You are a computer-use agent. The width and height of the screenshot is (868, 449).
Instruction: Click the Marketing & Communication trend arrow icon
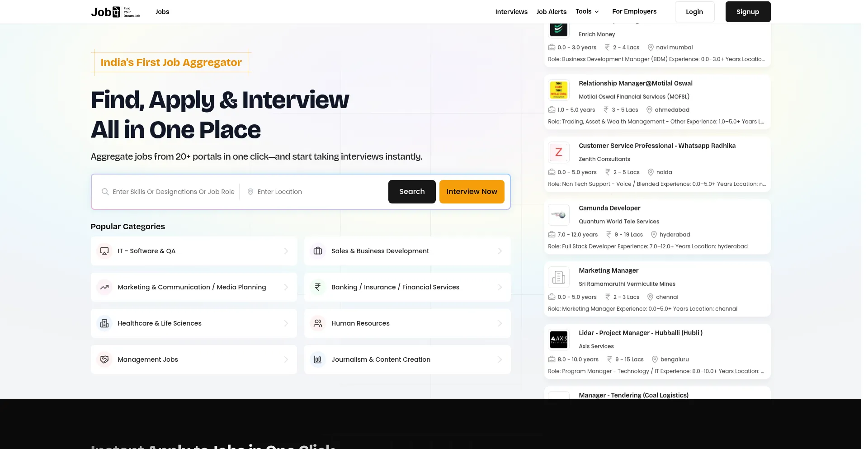(104, 287)
